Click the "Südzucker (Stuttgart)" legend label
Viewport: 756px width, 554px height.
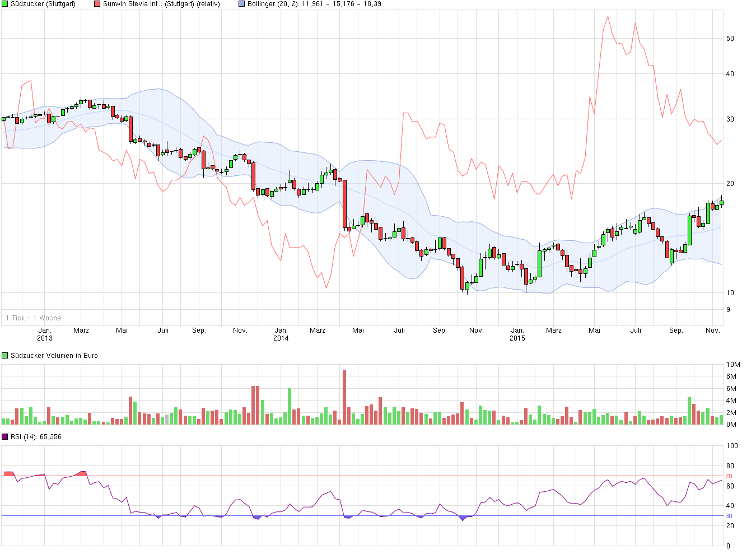(43, 4)
